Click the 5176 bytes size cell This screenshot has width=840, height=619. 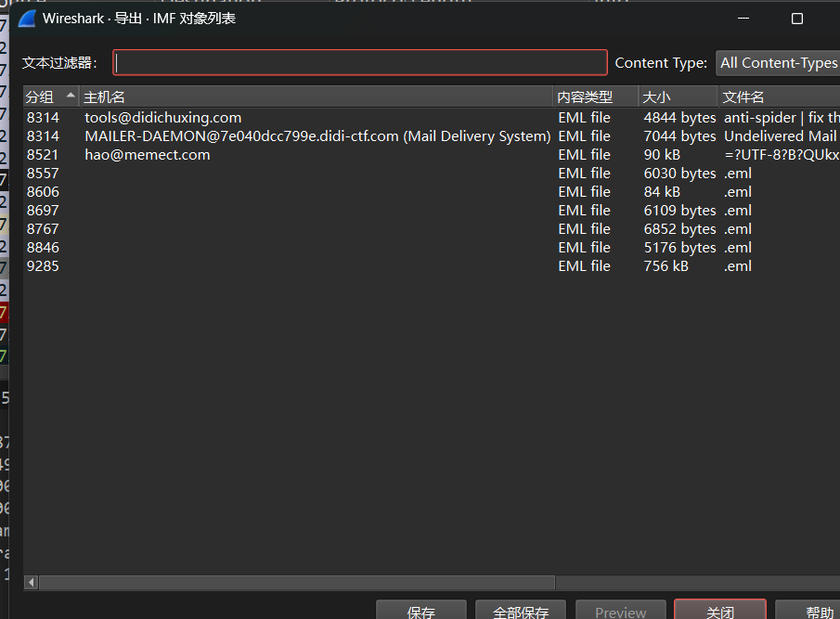pyautogui.click(x=679, y=248)
